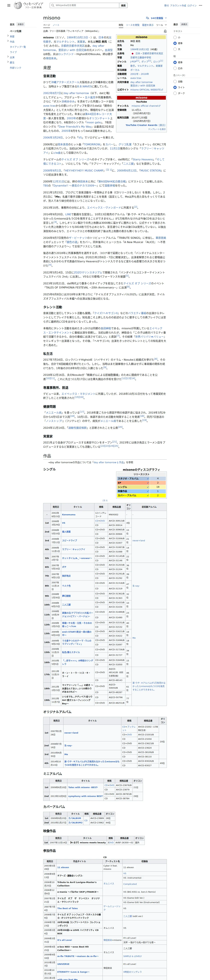This screenshot has height=980, width=210.
Task: Switch to the ページ tab
Action: coord(46,25)
